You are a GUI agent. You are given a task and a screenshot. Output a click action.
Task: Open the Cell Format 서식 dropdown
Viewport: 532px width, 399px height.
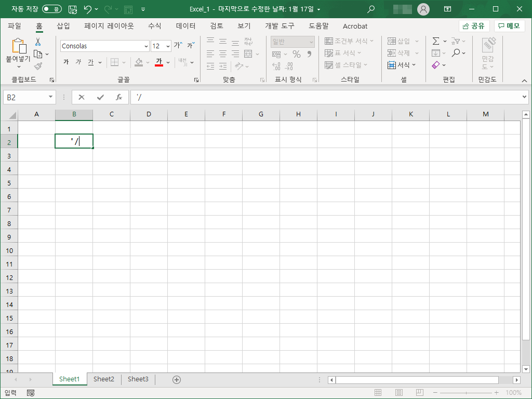pos(402,65)
